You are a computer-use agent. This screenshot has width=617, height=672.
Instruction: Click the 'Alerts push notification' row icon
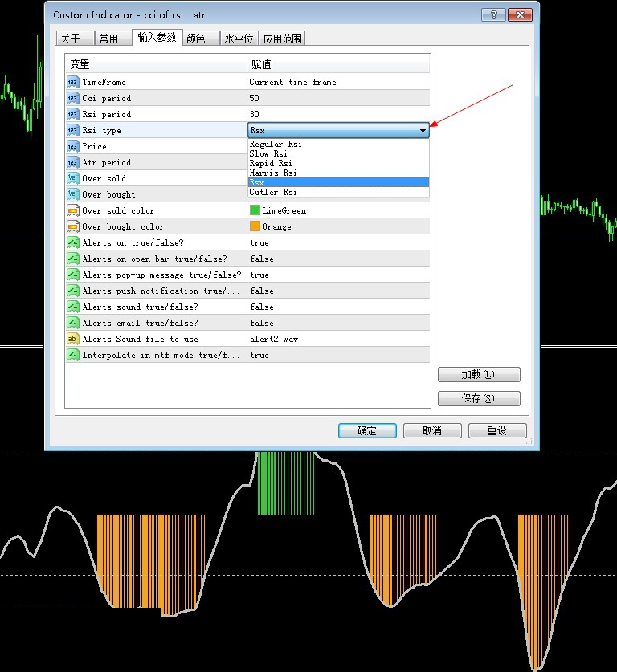click(73, 291)
